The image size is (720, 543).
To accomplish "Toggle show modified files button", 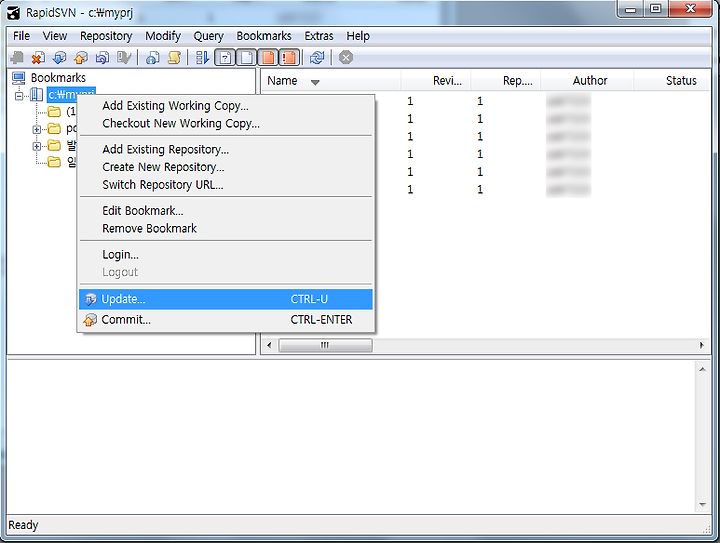I will pyautogui.click(x=268, y=58).
